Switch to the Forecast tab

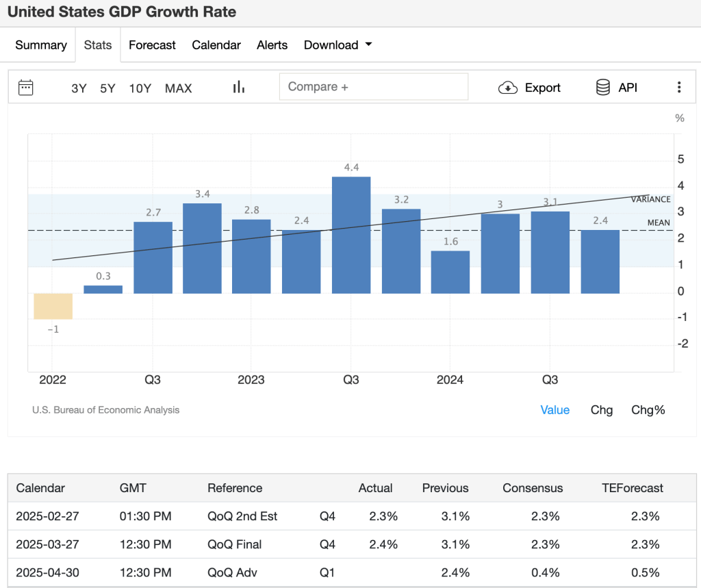pyautogui.click(x=152, y=44)
